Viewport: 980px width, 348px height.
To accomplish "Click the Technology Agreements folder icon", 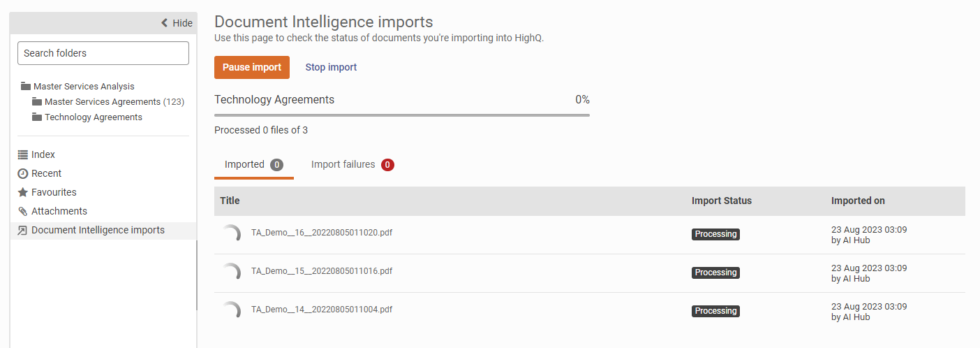I will coord(37,117).
